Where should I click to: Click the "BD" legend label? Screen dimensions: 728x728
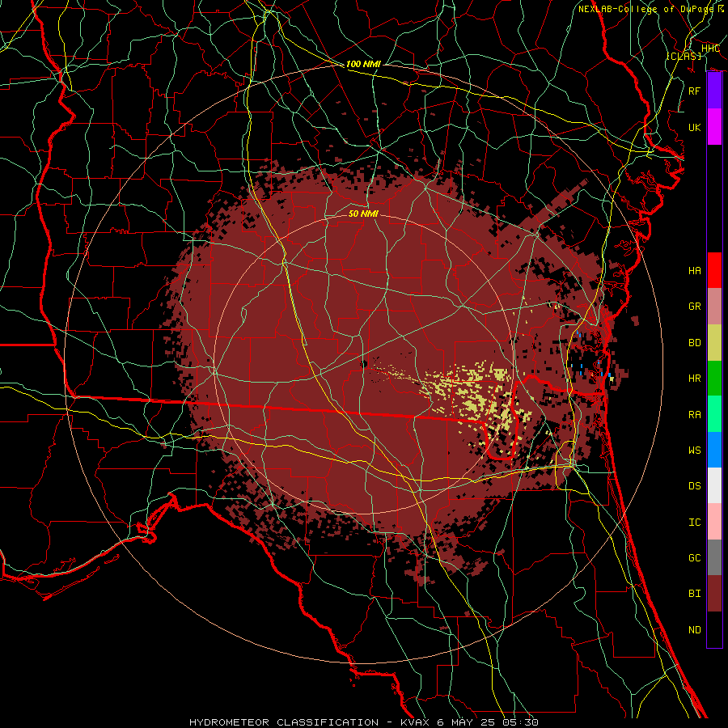pyautogui.click(x=695, y=343)
